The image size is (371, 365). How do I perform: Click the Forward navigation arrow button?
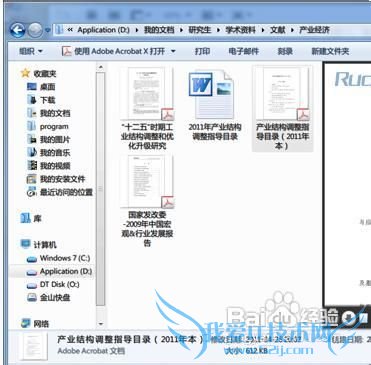point(35,31)
